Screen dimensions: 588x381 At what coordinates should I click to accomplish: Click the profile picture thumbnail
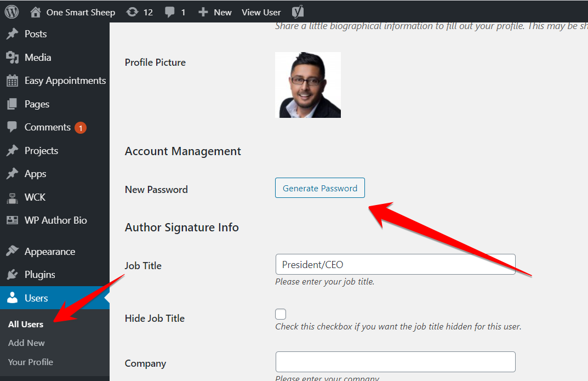tap(308, 85)
